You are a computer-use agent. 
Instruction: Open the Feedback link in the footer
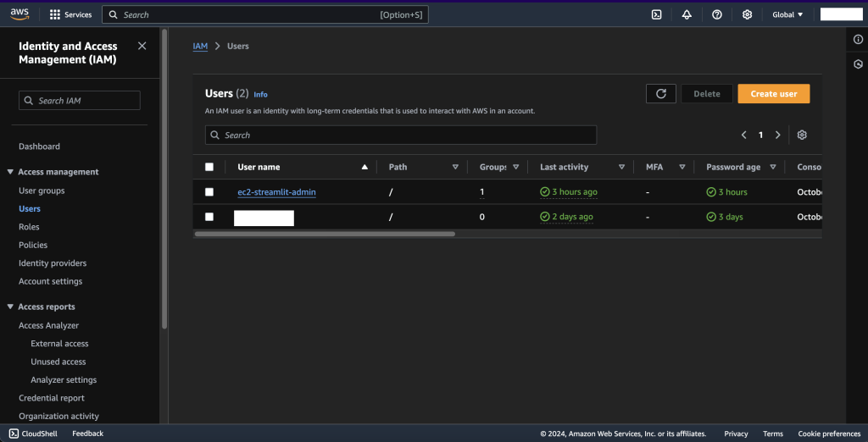point(87,434)
